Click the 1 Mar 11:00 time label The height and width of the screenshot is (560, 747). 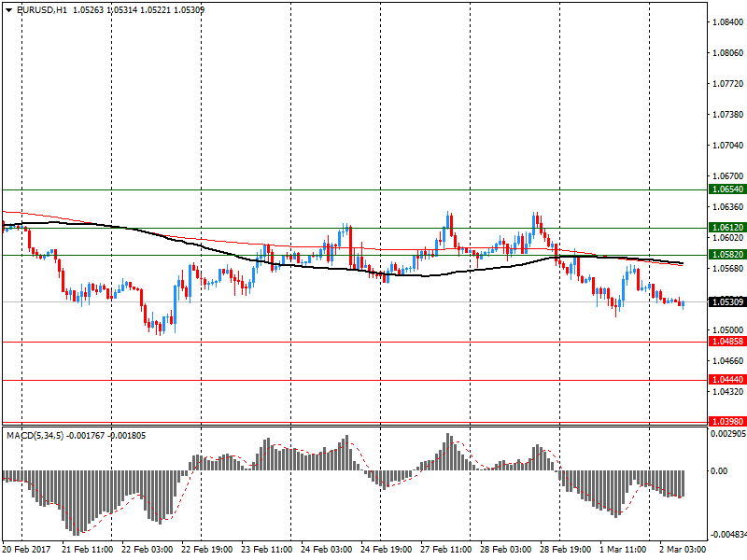tap(623, 550)
